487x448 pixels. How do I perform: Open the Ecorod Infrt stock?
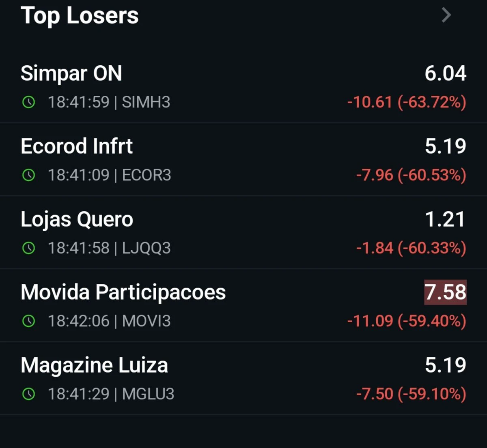pos(243,159)
